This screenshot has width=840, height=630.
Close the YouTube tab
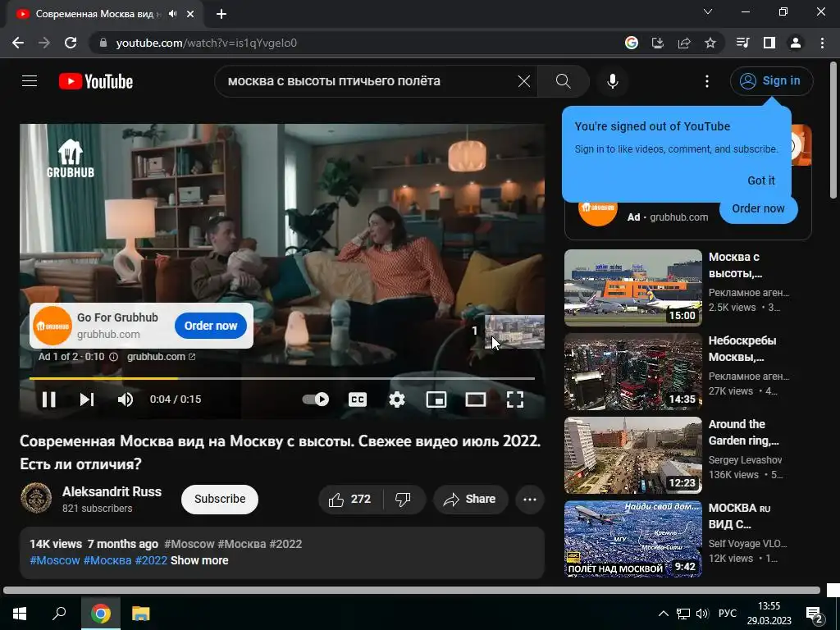190,14
